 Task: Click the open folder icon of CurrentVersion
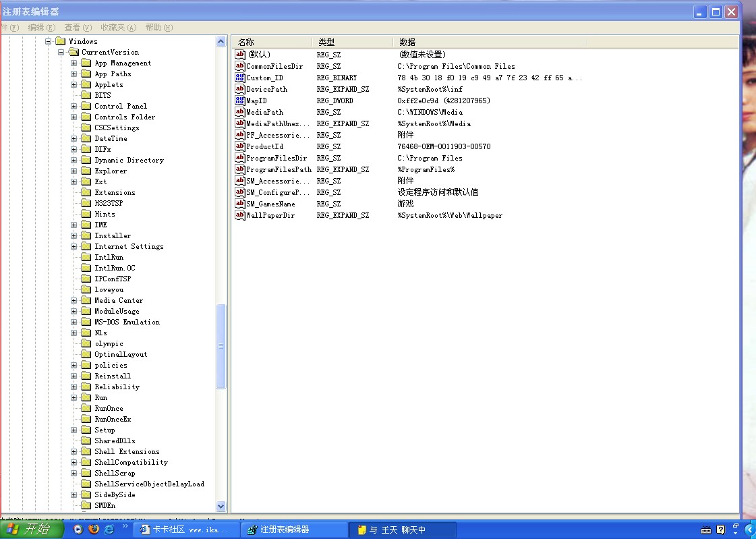[x=74, y=52]
